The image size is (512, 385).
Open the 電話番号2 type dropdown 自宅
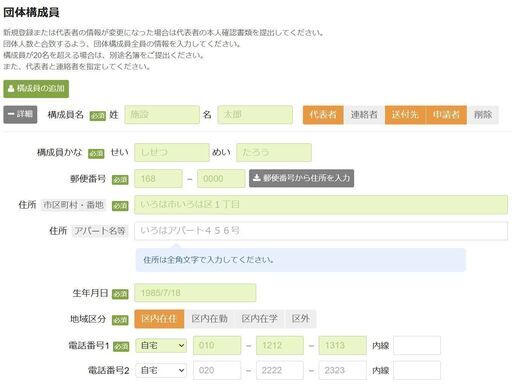pyautogui.click(x=161, y=370)
